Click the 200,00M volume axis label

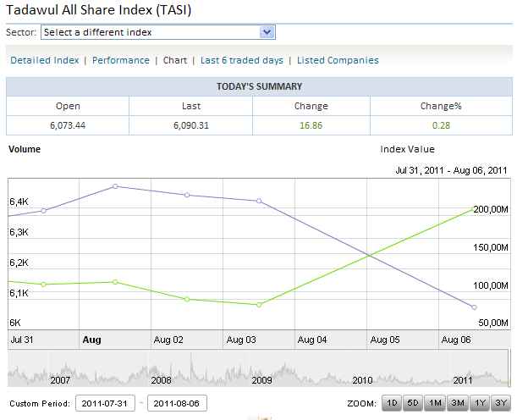click(x=491, y=209)
